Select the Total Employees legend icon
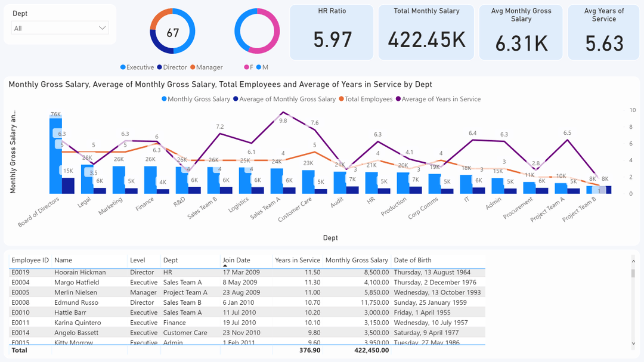The height and width of the screenshot is (362, 644). point(340,99)
